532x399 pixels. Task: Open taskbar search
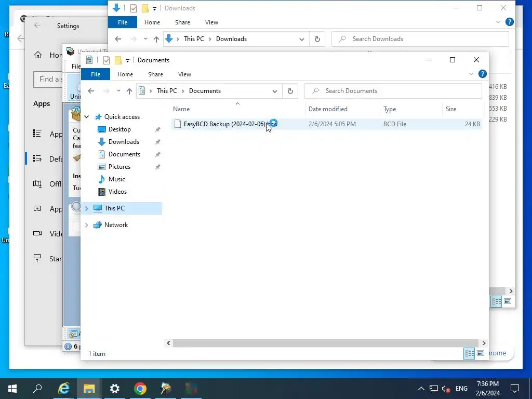pyautogui.click(x=37, y=389)
